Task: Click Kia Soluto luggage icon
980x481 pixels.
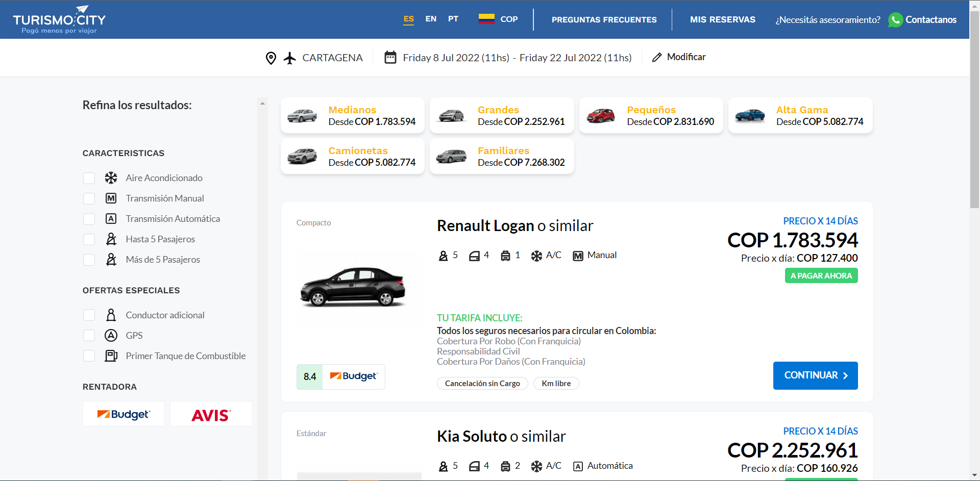Action: [x=505, y=466]
